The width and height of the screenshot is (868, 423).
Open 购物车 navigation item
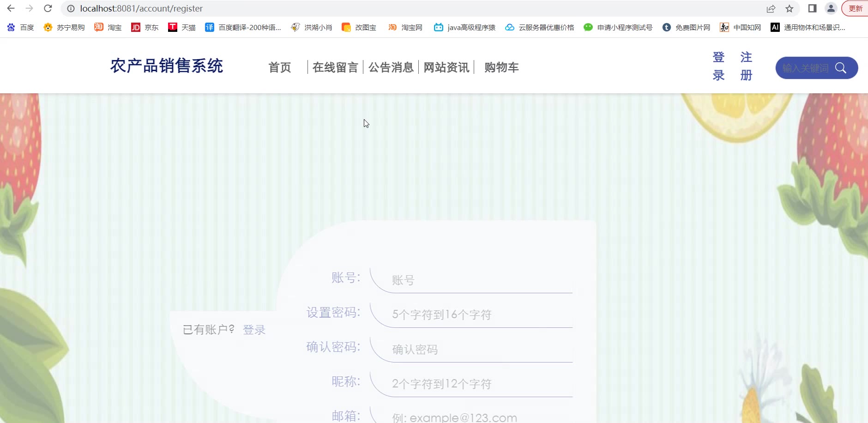coord(502,67)
